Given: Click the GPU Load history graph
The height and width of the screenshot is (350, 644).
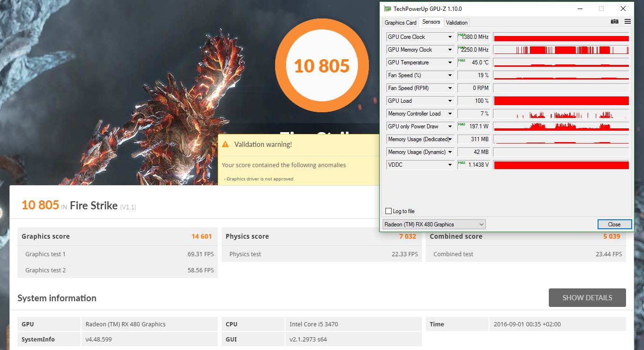Looking at the screenshot, I should [561, 101].
